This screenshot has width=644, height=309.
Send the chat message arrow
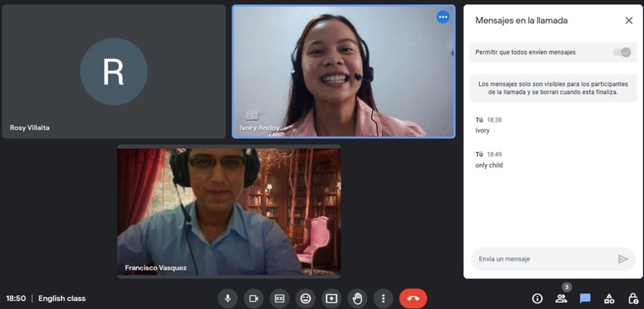tap(623, 259)
